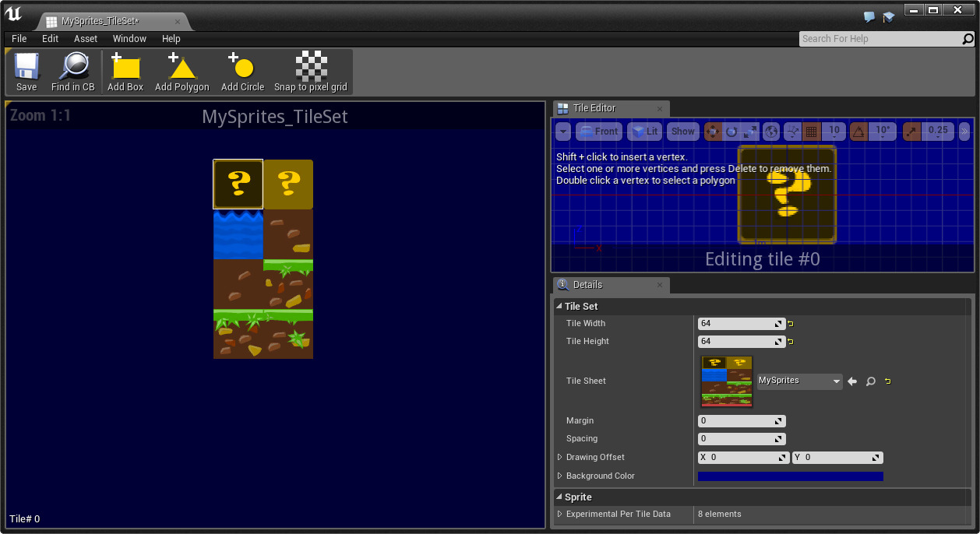Click the surface snapping icon
980x534 pixels.
[792, 132]
